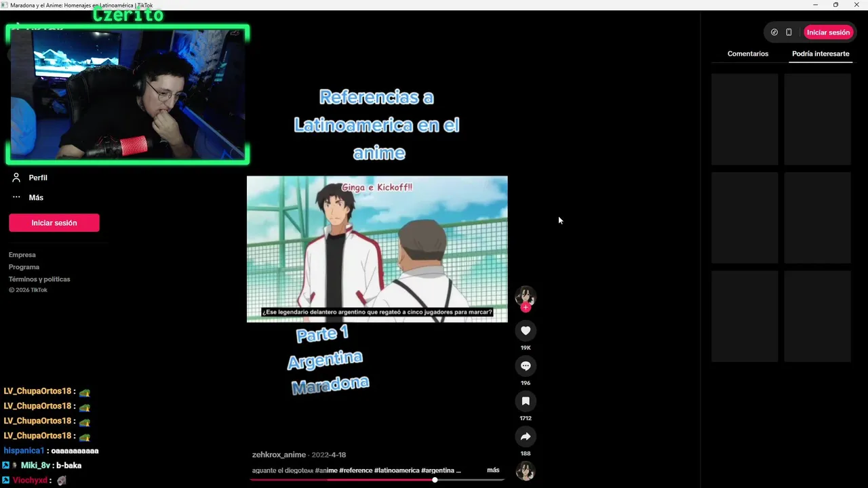Open Más in the left sidebar
This screenshot has height=488, width=868.
(36, 197)
